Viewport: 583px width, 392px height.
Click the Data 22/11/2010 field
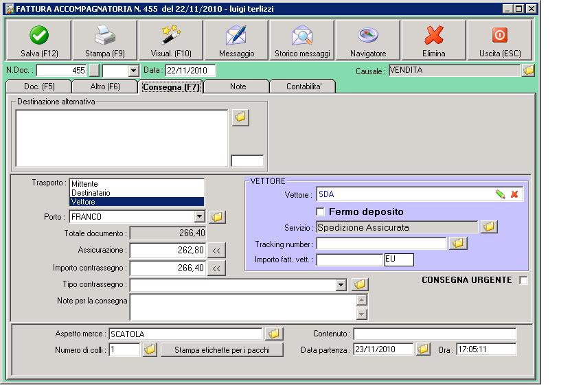[190, 70]
